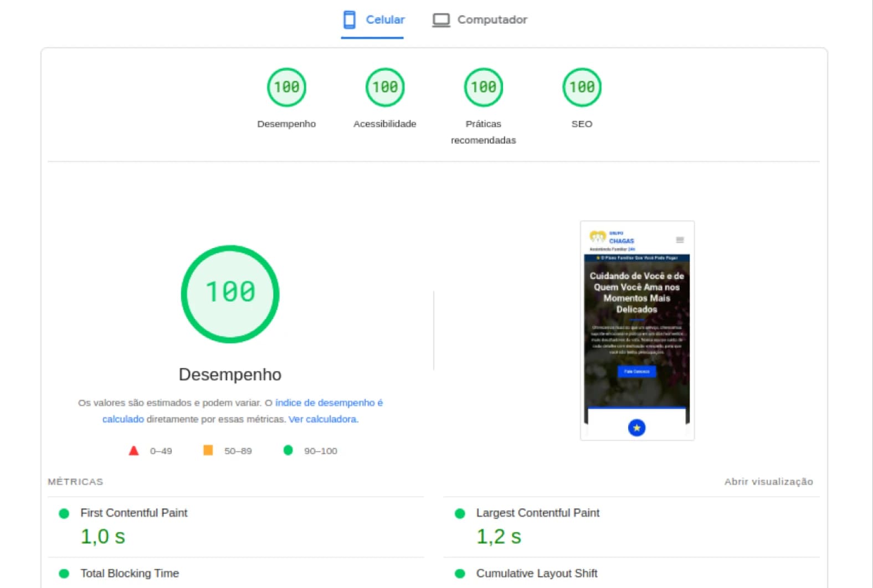Click the orange square 50–89 legend swatch
Screen dimensions: 873x588
(x=208, y=450)
